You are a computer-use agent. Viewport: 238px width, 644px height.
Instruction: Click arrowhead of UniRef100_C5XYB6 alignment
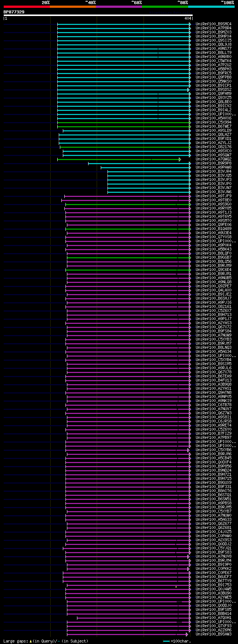point(189,450)
